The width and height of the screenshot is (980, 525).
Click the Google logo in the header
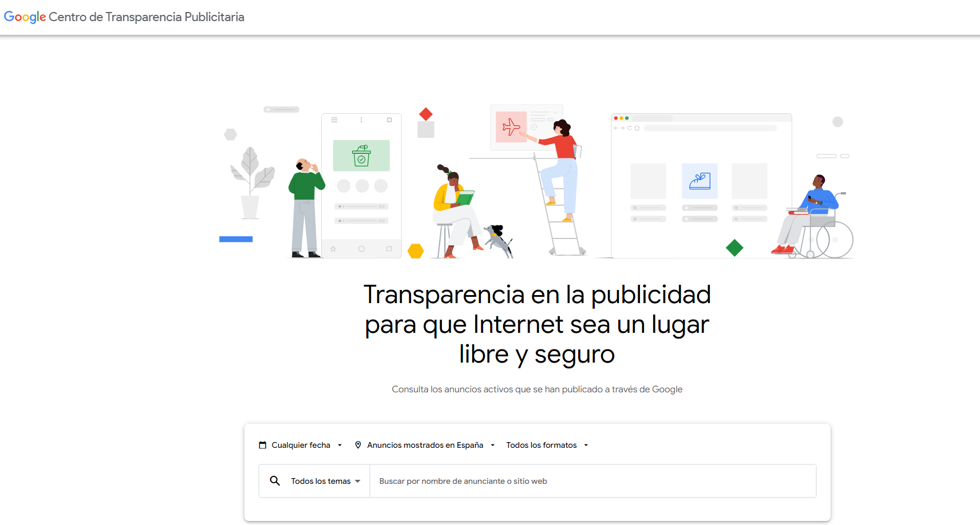click(x=25, y=17)
